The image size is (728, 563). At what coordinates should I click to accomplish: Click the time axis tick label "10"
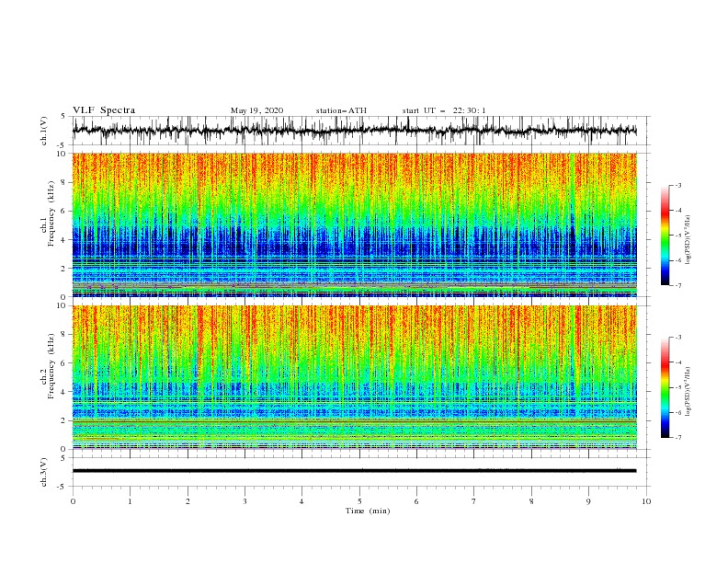pyautogui.click(x=646, y=501)
